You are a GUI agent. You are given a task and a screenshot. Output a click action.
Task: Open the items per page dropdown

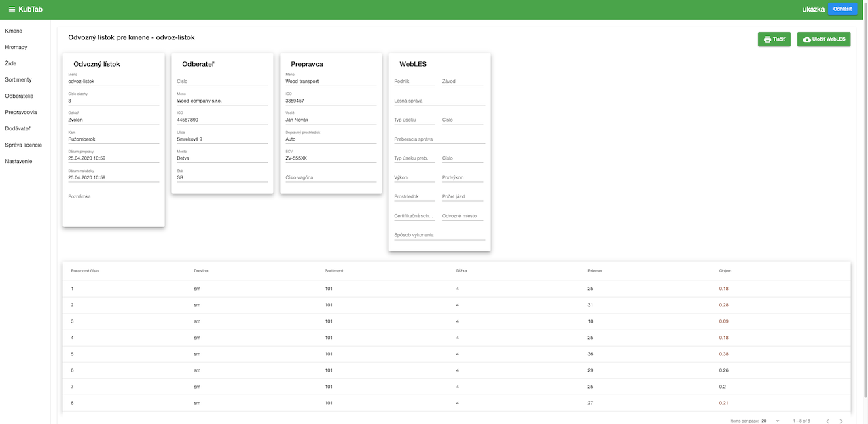tap(770, 421)
